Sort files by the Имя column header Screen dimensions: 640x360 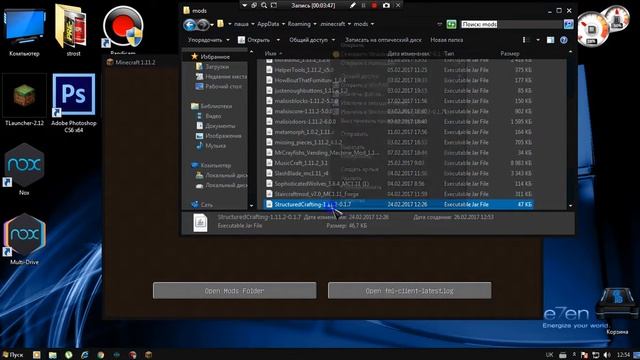[x=270, y=53]
